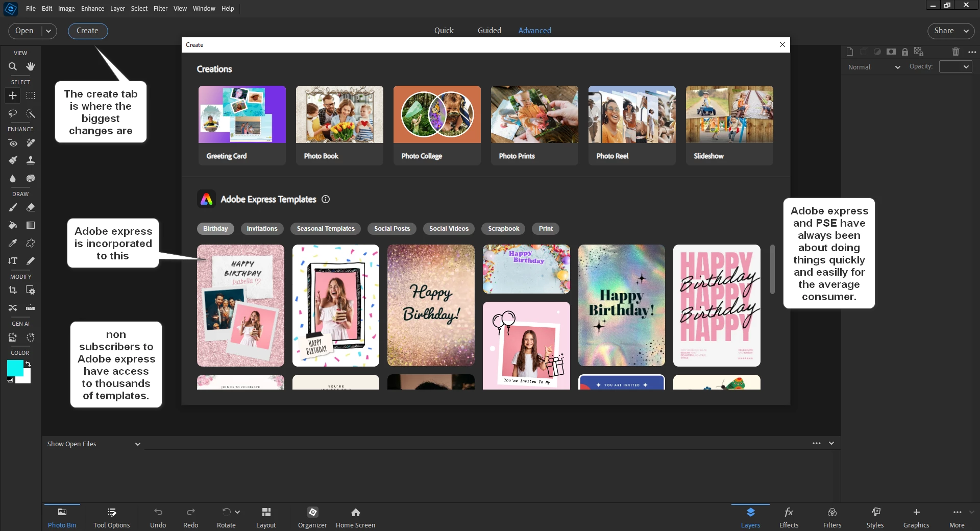
Task: Toggle the Effects panel
Action: tap(789, 517)
